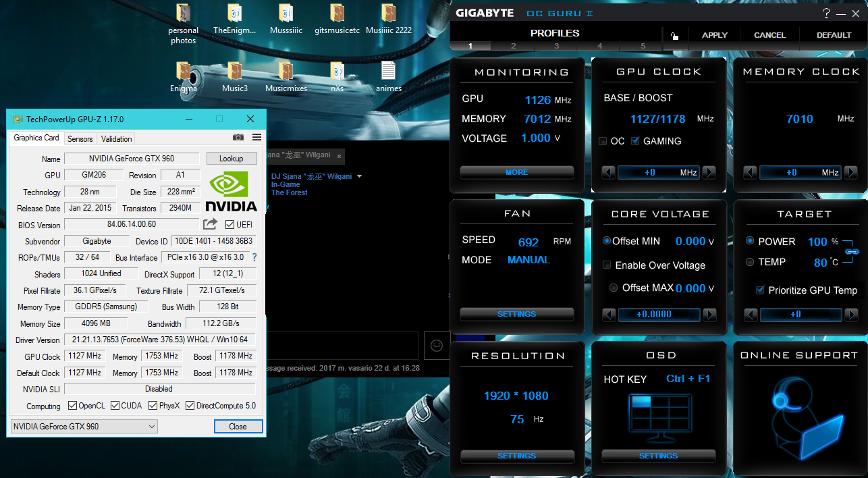Enable the OC mode checkbox
Image resolution: width=868 pixels, height=478 pixels.
click(603, 141)
